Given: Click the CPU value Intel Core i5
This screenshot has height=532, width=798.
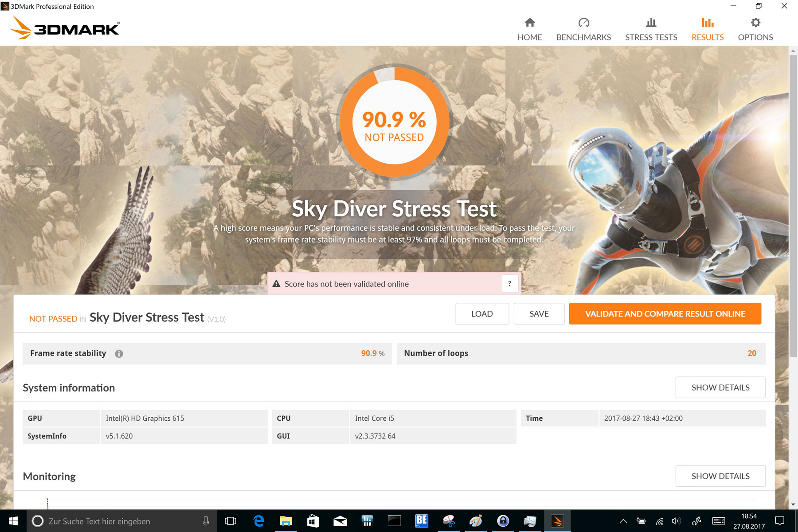Looking at the screenshot, I should 375,419.
